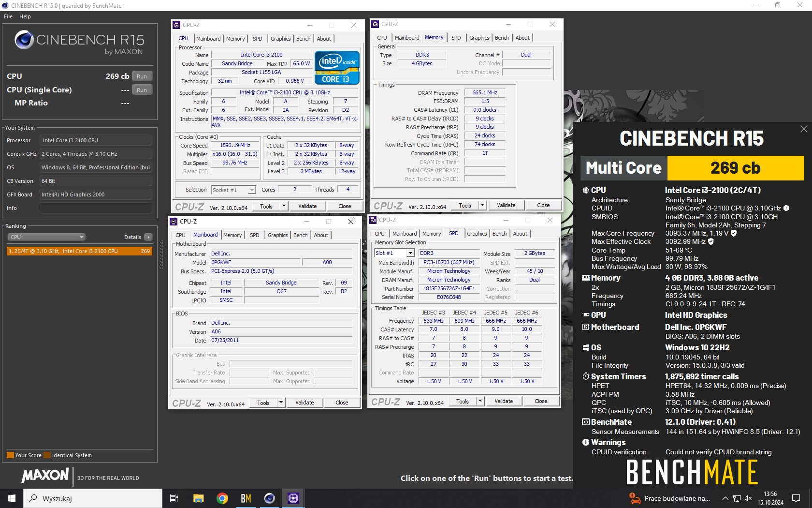Run the CPU multi-core benchmark

click(x=142, y=76)
